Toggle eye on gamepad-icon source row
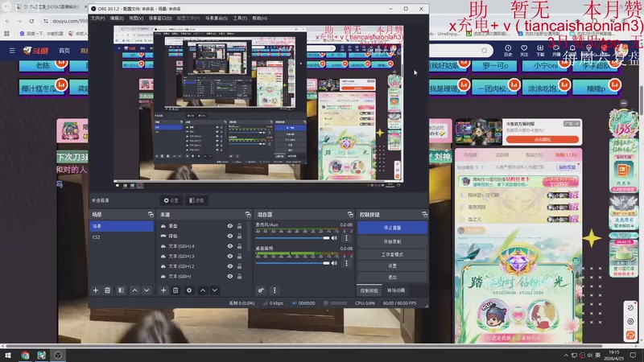Screen dimensions: 644x362 coord(229,236)
